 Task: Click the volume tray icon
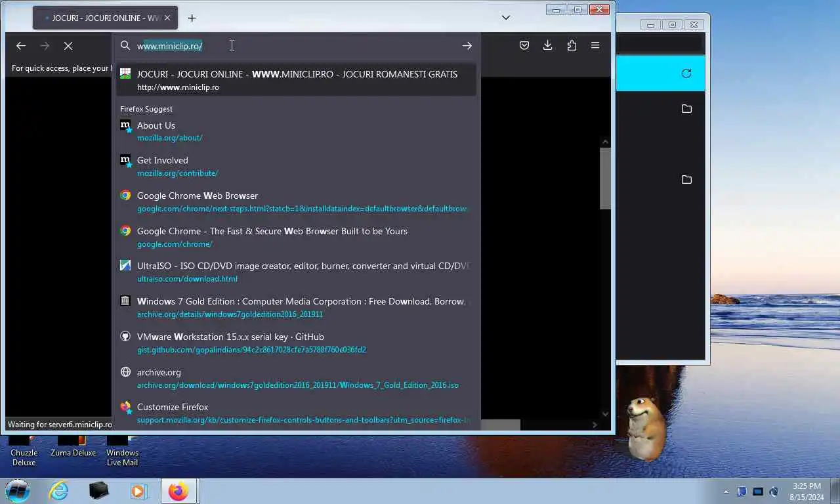tap(774, 492)
